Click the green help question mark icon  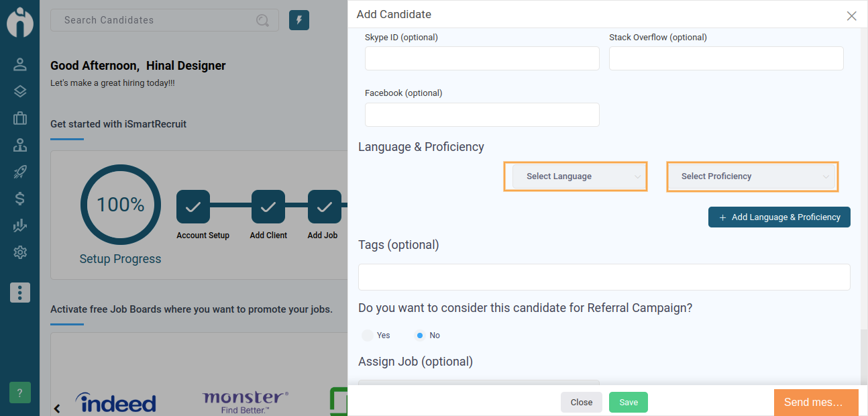(x=19, y=393)
